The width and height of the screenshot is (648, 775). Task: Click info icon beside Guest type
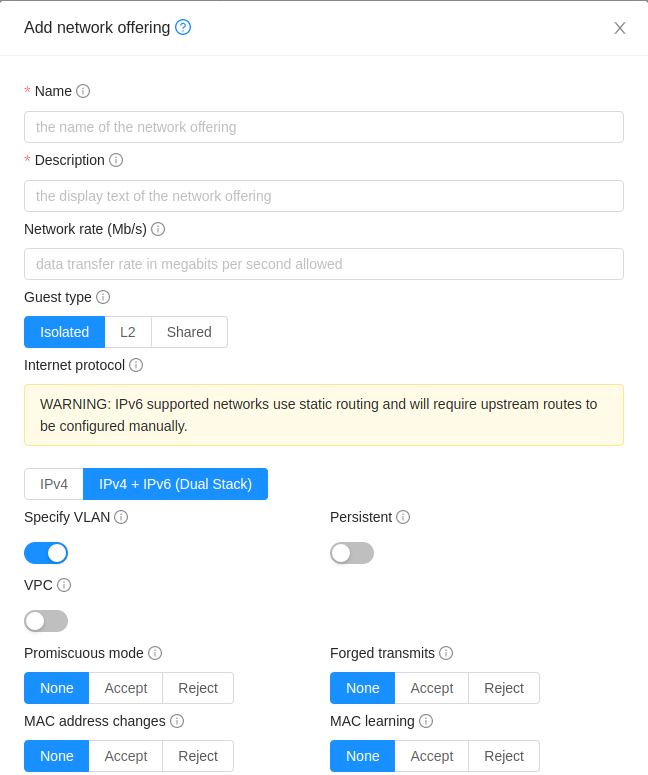(x=103, y=297)
